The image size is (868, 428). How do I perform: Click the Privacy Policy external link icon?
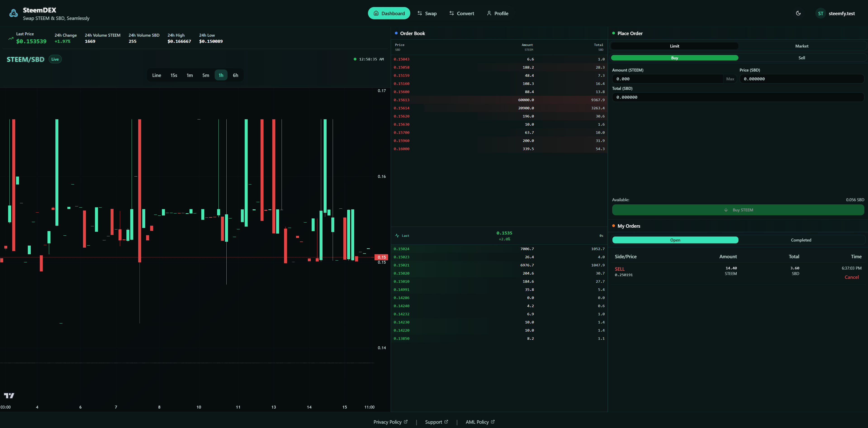[x=406, y=422]
